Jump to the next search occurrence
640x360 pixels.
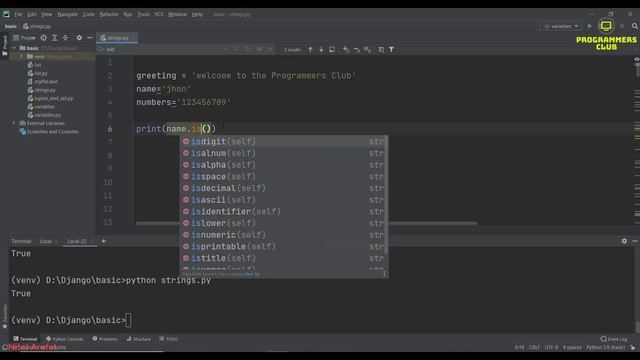[321, 49]
